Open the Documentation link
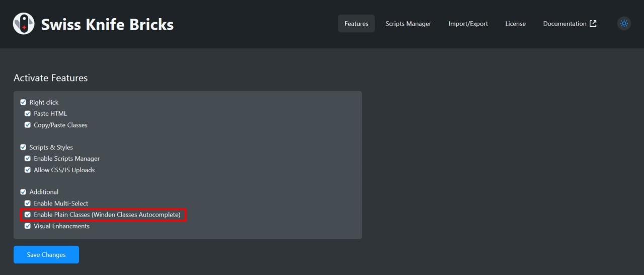 [x=565, y=24]
